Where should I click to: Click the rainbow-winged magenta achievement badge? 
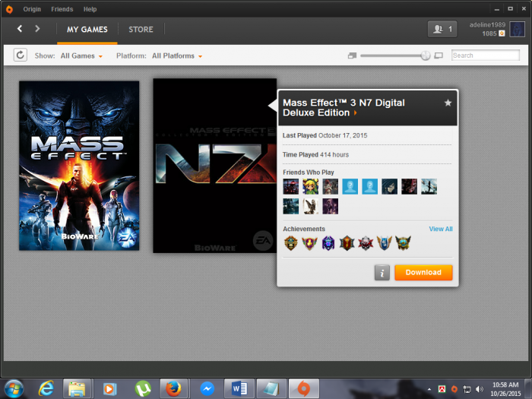tap(309, 243)
